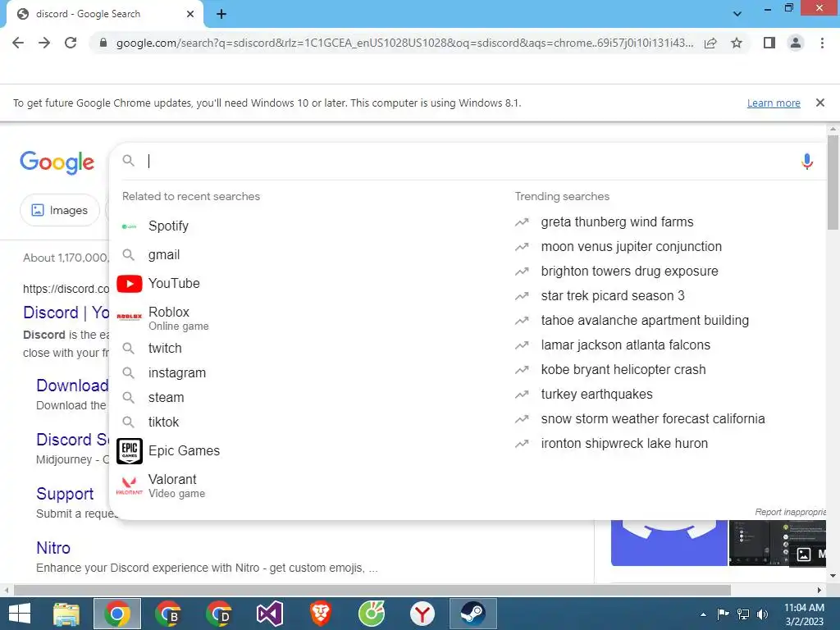Click the horizontal scrollbar at page bottom
This screenshot has height=630, width=840.
(372, 590)
